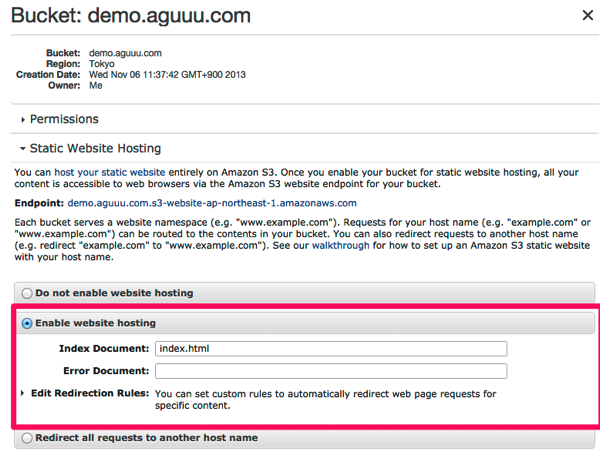Select 'Do not enable website hosting' radio
The width and height of the screenshot is (600, 472).
27,293
